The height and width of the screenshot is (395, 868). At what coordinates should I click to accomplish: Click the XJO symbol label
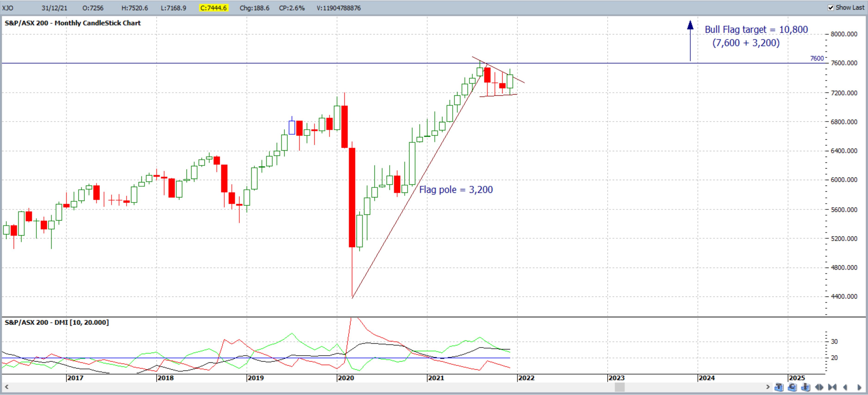(8, 8)
